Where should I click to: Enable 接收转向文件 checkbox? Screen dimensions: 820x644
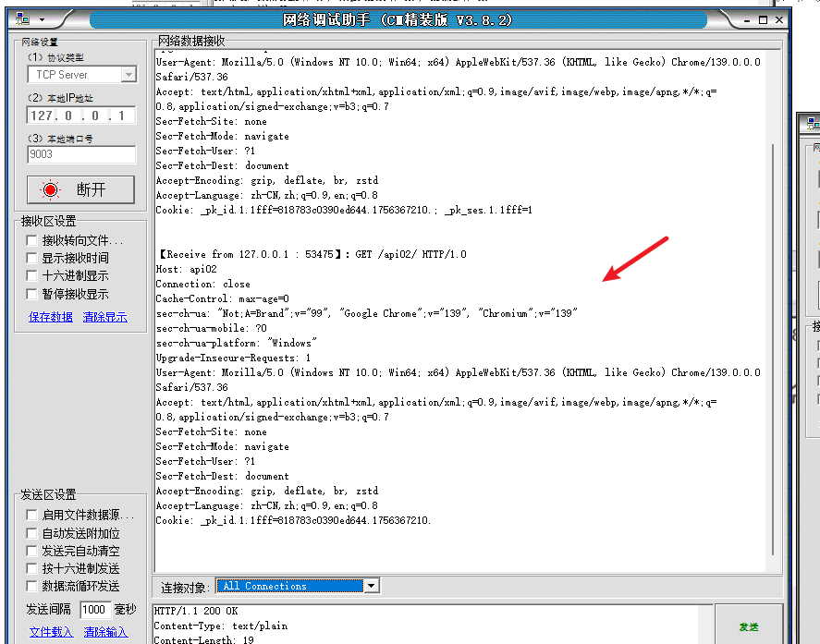pyautogui.click(x=32, y=240)
